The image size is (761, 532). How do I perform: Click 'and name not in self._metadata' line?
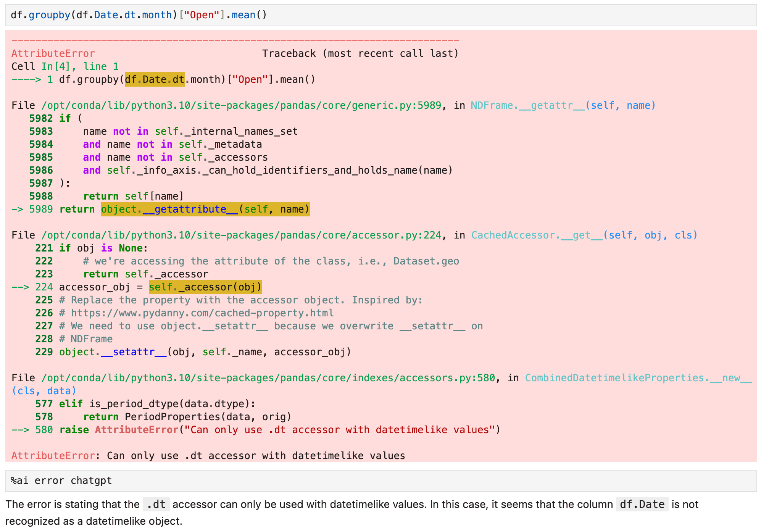(173, 144)
